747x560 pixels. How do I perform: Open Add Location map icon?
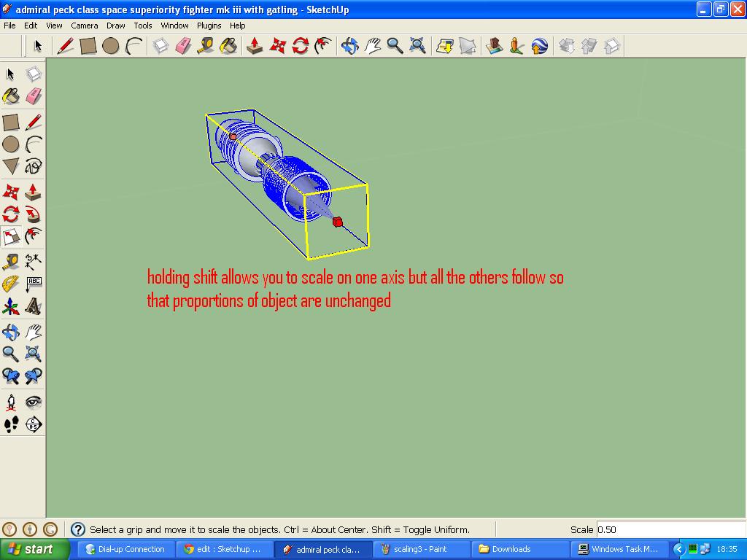pos(444,46)
